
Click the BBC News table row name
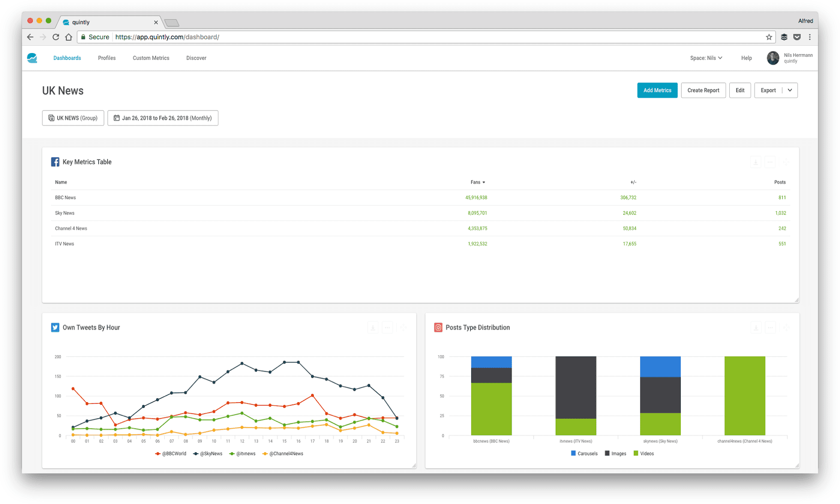click(x=66, y=197)
